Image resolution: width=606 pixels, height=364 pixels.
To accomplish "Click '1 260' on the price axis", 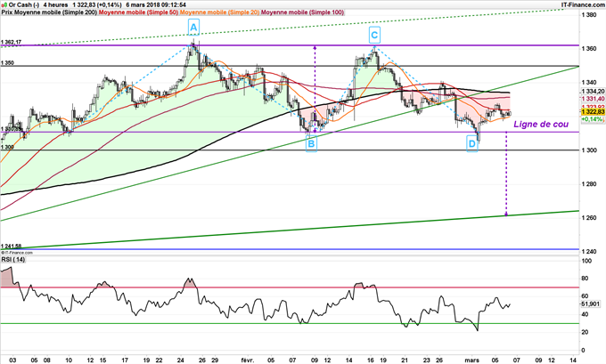I will [x=588, y=218].
